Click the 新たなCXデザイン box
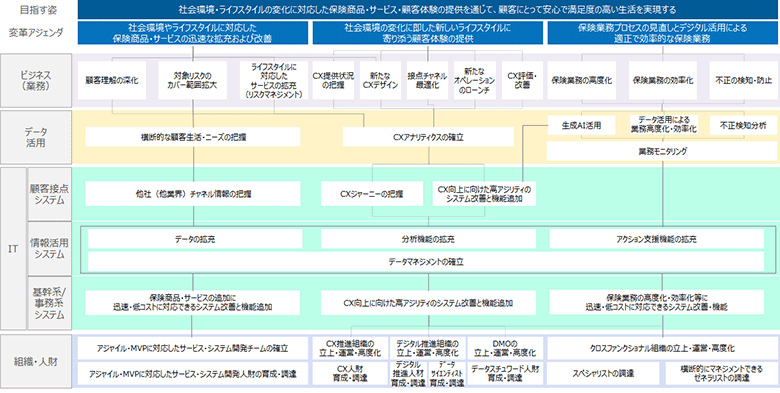The image size is (780, 393). [x=381, y=80]
